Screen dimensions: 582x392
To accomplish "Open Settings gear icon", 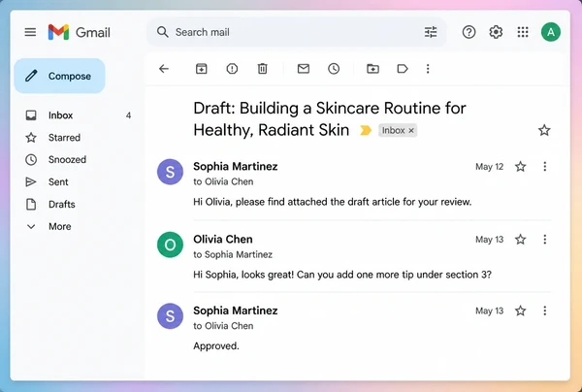I will [x=496, y=32].
